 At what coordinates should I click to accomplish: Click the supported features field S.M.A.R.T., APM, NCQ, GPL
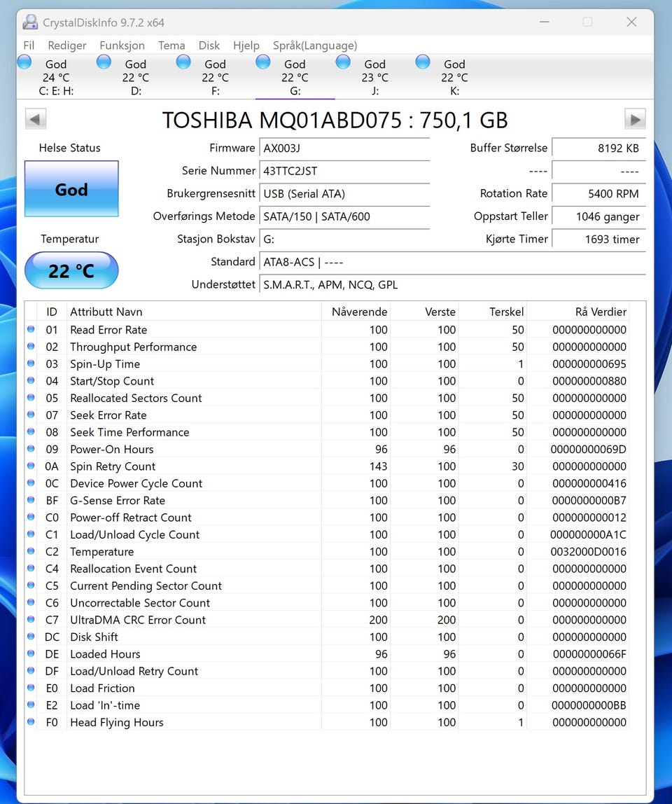(453, 284)
